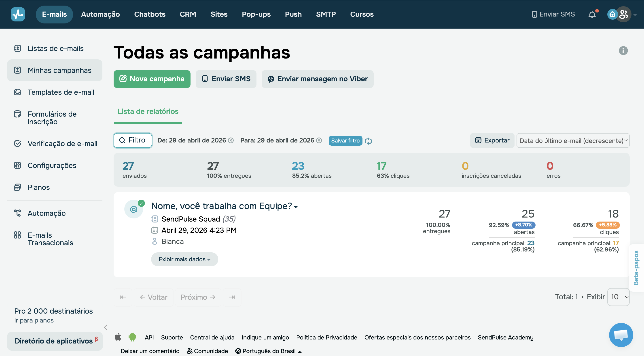The image size is (644, 356).
Task: Select the E-mails top navigation tab
Action: click(54, 15)
